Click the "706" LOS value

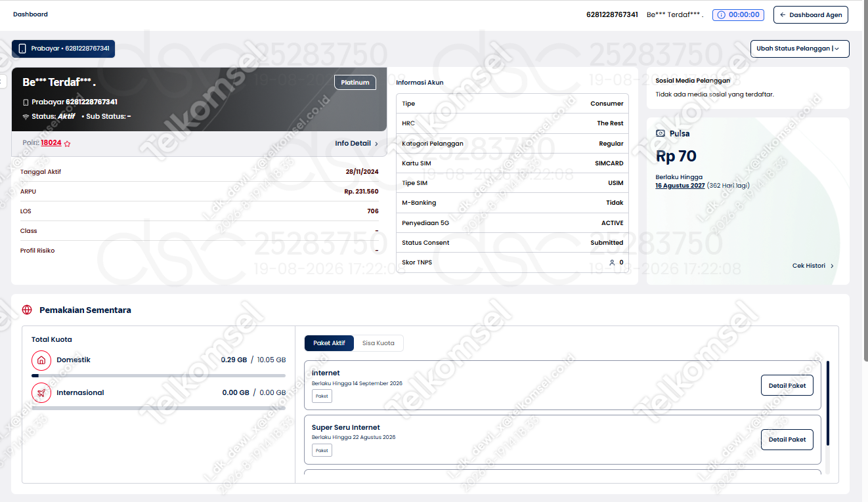click(x=373, y=211)
